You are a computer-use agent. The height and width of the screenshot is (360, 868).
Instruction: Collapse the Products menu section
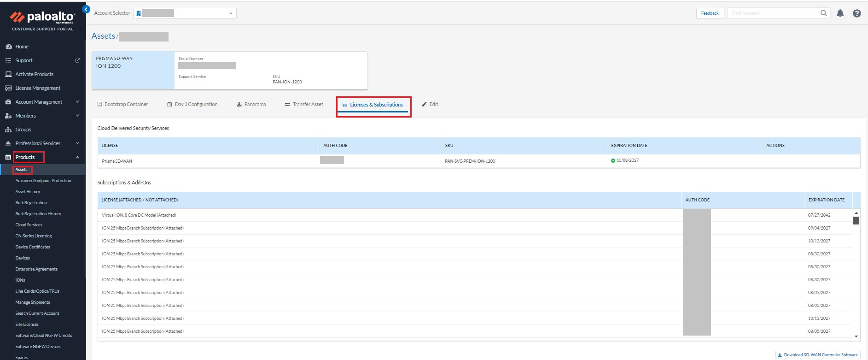tap(77, 157)
